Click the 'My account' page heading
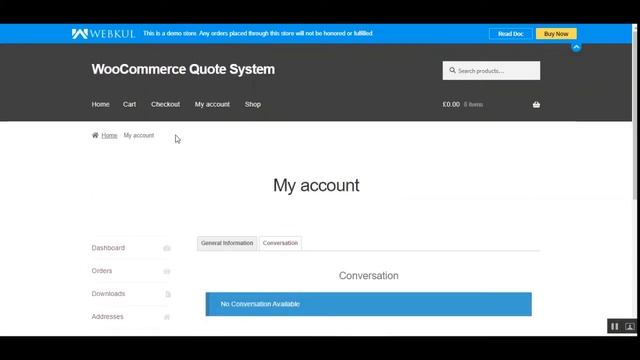The width and height of the screenshot is (640, 360). tap(316, 186)
